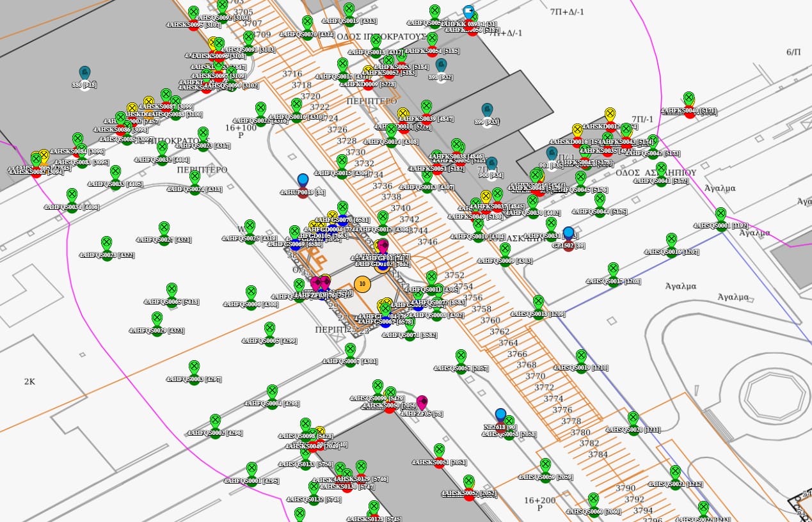Click the teal building marker labeled 898
This screenshot has width=812, height=522.
(441, 65)
